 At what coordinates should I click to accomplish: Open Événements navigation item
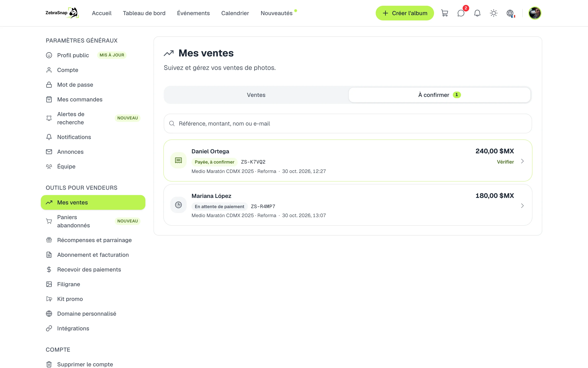(193, 13)
